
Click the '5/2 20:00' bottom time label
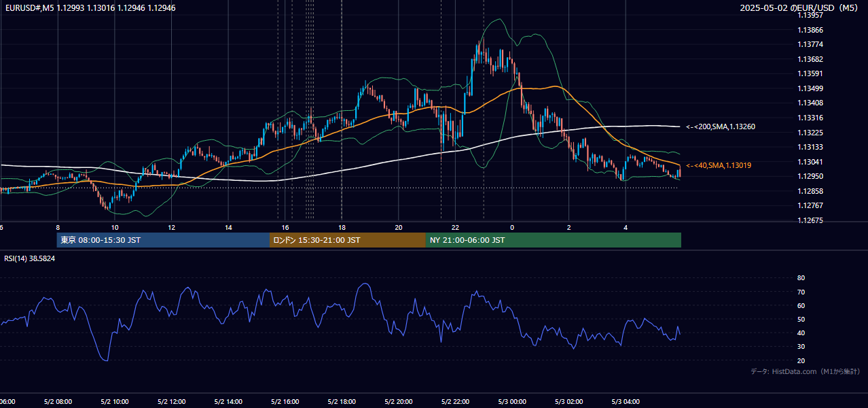[x=398, y=402]
